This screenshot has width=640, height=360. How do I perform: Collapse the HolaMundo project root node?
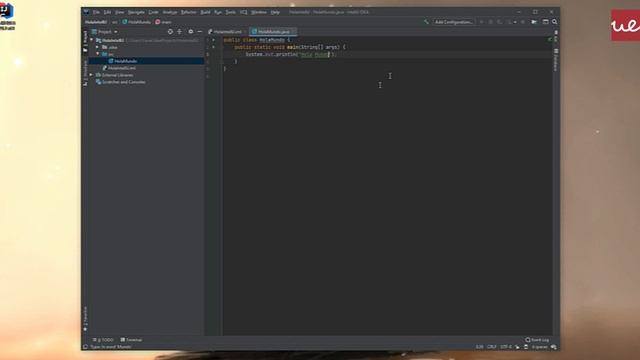coord(91,40)
